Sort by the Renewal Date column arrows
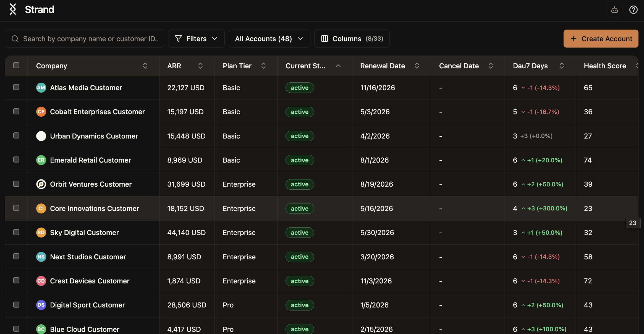This screenshot has width=644, height=334. point(417,66)
